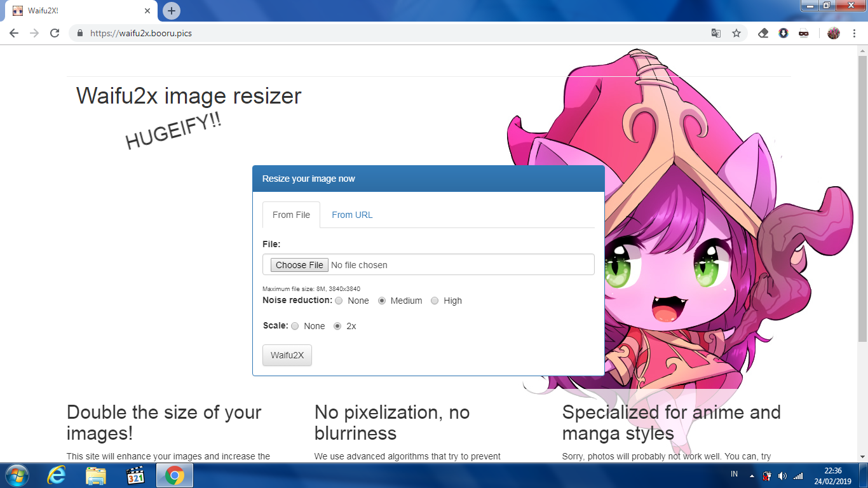
Task: Click the IN language indicator
Action: click(735, 475)
